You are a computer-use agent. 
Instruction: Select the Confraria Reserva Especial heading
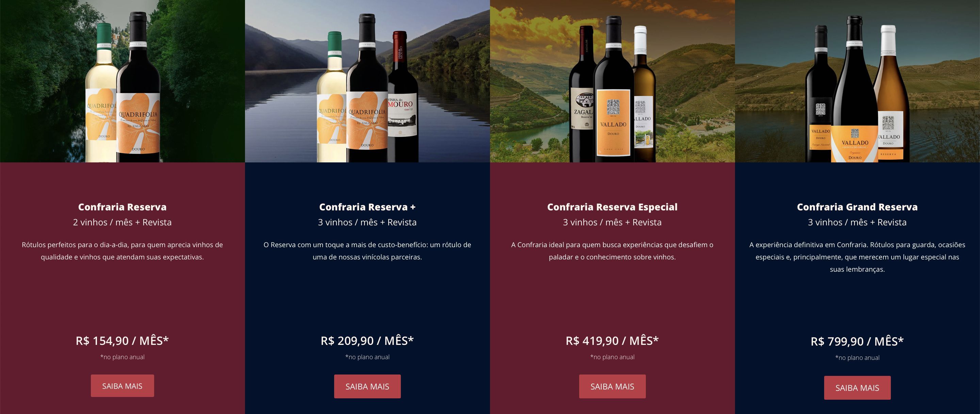point(612,207)
